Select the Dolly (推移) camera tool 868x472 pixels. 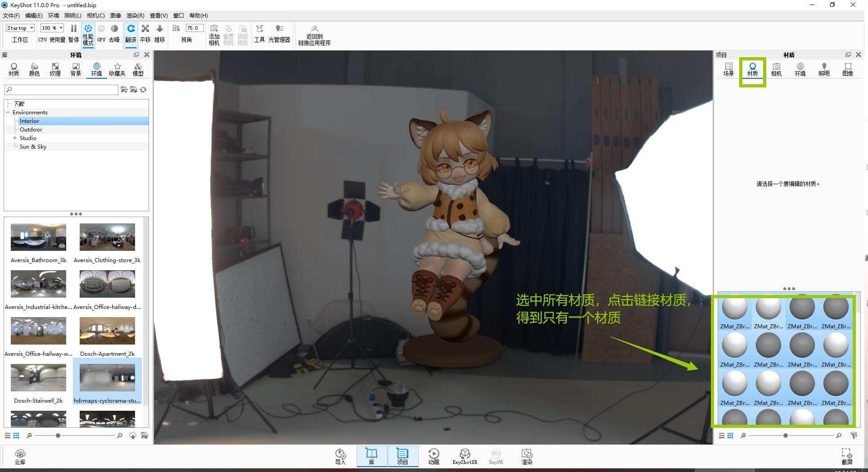tap(159, 34)
